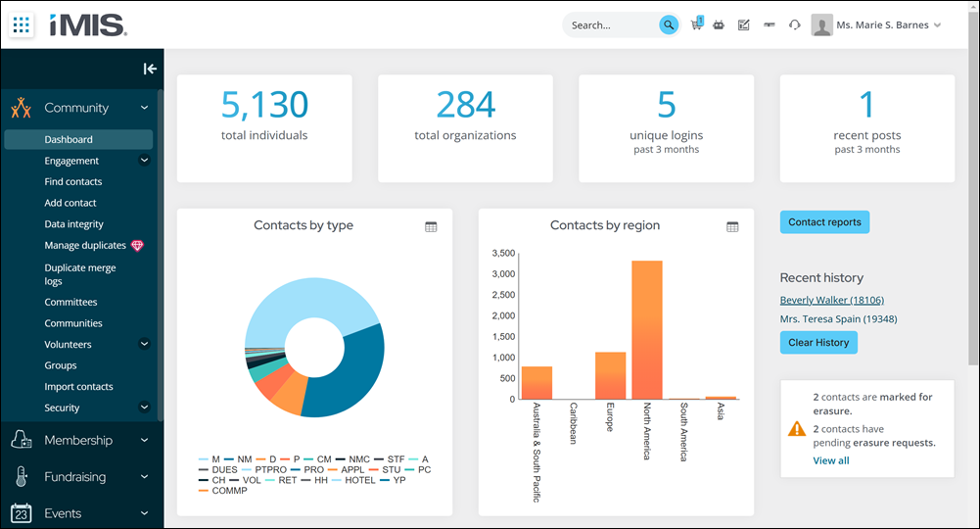Show table view for Contacts by type
The image size is (980, 529).
pos(431,227)
